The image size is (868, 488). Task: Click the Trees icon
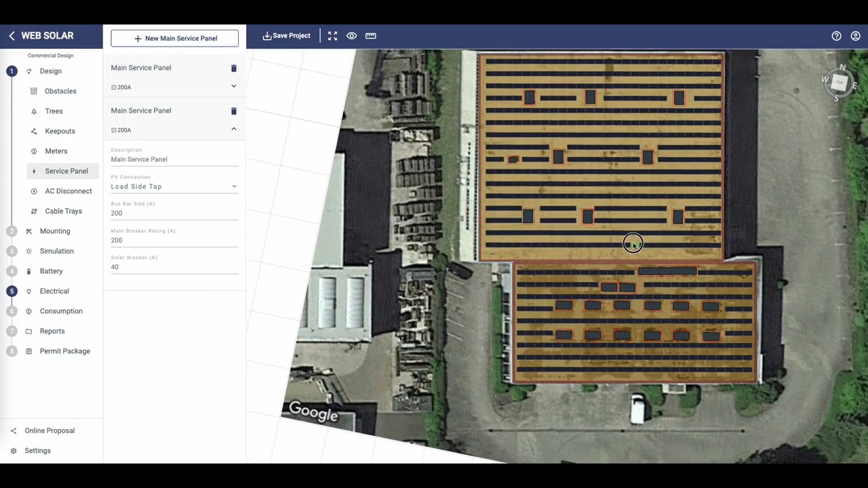tap(34, 111)
